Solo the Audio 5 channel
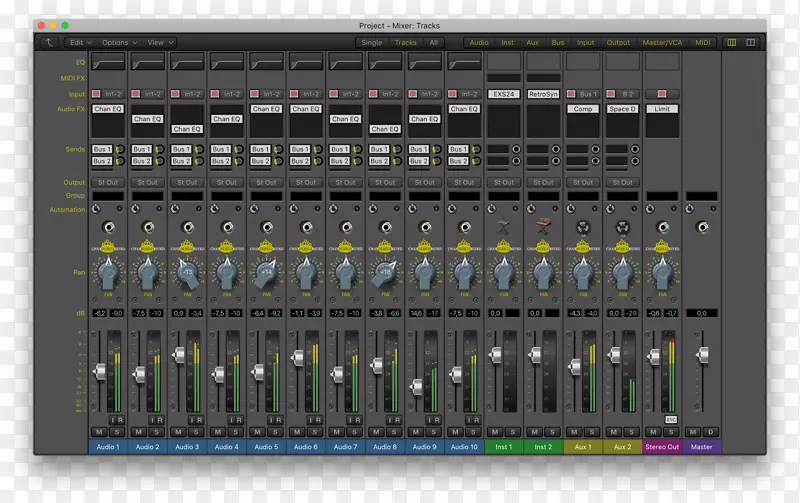The image size is (800, 503). pos(273,432)
